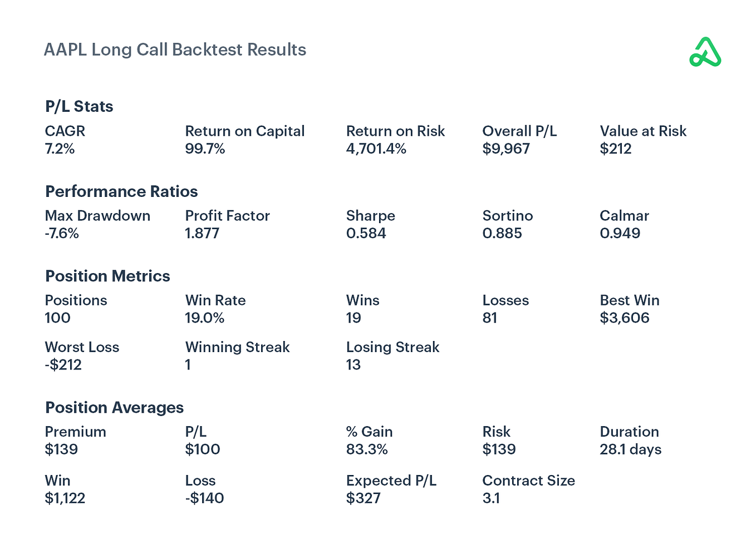Viewport: 756px width, 544px height.
Task: Click the Calmar value 0.949
Action: [x=620, y=234]
